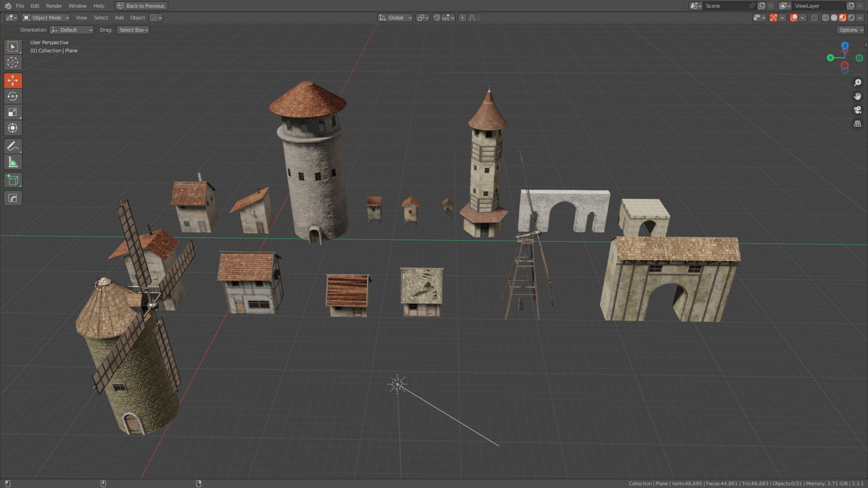Open the Object menu

tap(137, 17)
